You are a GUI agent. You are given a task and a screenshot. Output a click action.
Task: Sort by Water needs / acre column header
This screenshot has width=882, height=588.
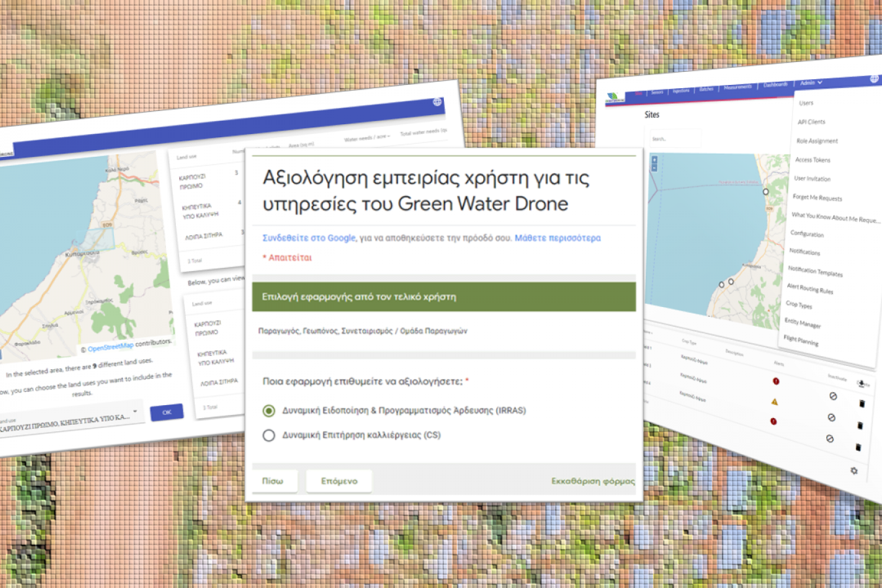coord(367,138)
